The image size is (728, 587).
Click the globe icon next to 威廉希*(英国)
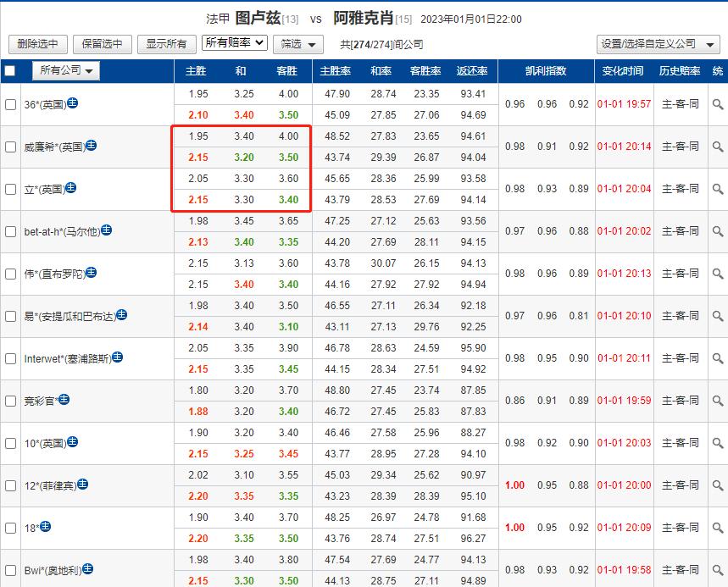pos(91,146)
